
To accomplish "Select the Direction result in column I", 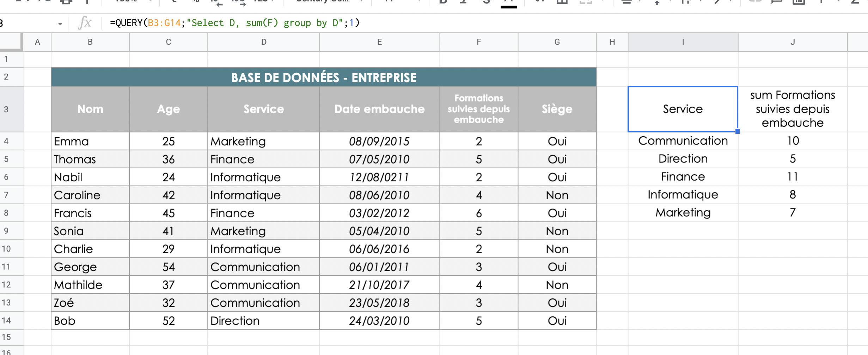I will [683, 159].
